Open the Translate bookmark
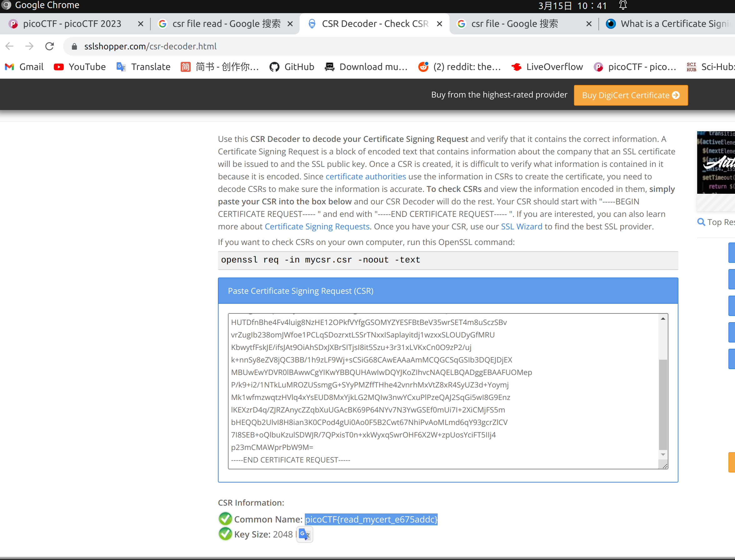The width and height of the screenshot is (735, 560). 143,67
